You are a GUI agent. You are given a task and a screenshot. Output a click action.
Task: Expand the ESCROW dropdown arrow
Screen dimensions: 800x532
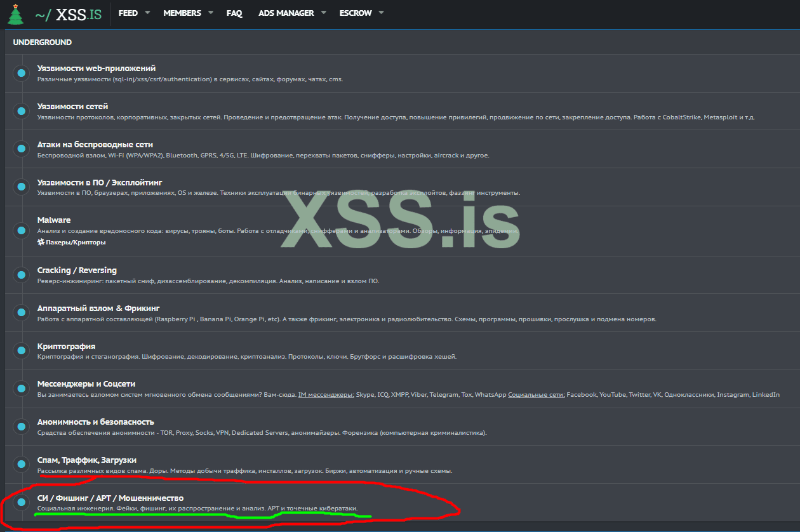pos(381,13)
